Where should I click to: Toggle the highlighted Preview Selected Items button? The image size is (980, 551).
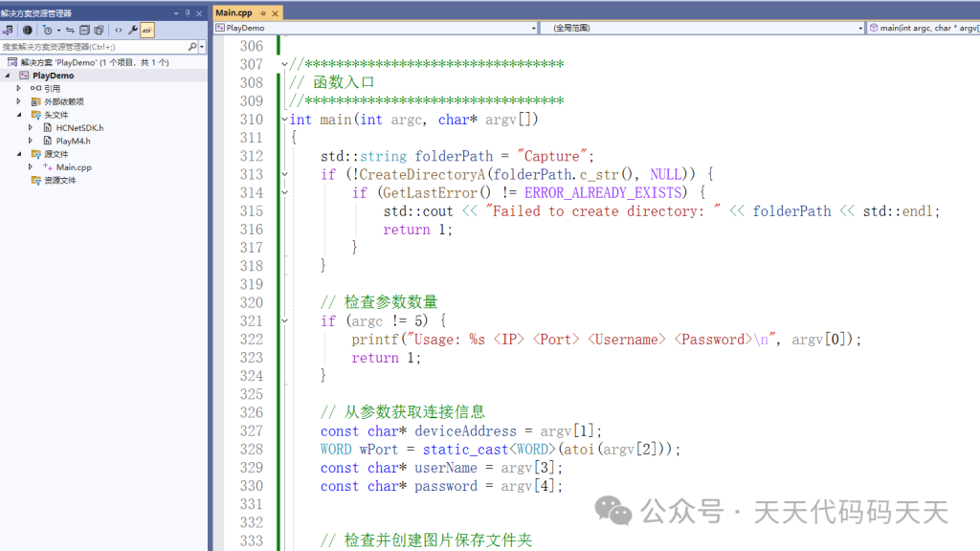[147, 30]
